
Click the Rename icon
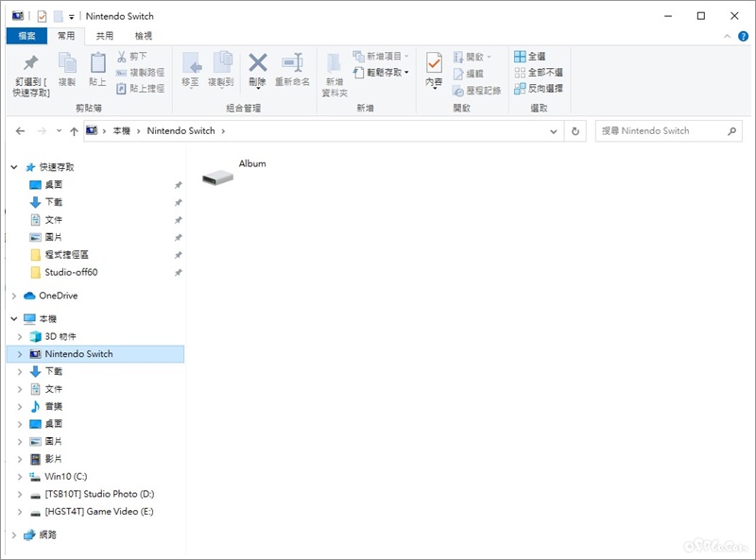point(293,62)
